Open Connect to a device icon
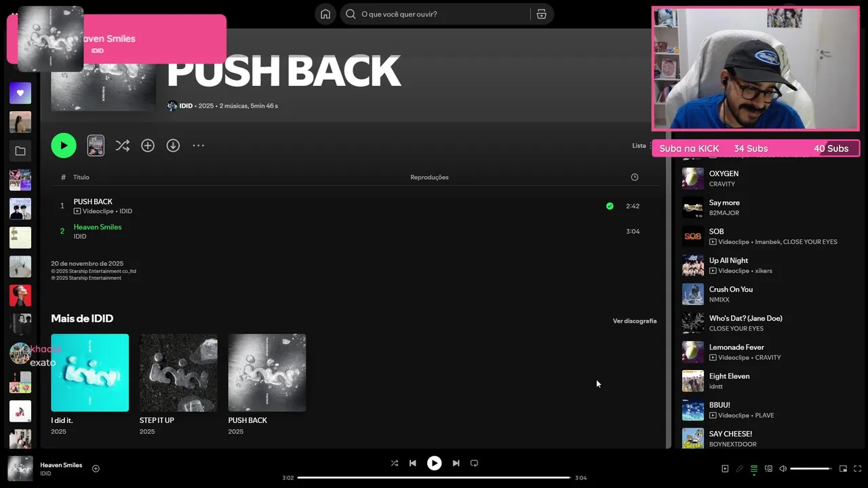 tap(768, 468)
